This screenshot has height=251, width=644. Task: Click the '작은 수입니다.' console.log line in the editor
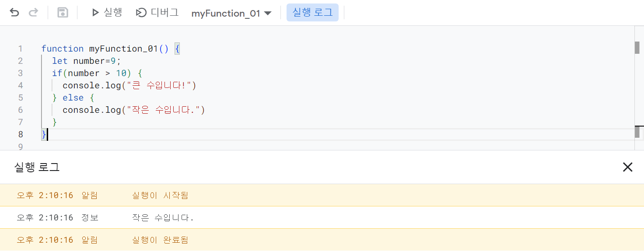134,110
